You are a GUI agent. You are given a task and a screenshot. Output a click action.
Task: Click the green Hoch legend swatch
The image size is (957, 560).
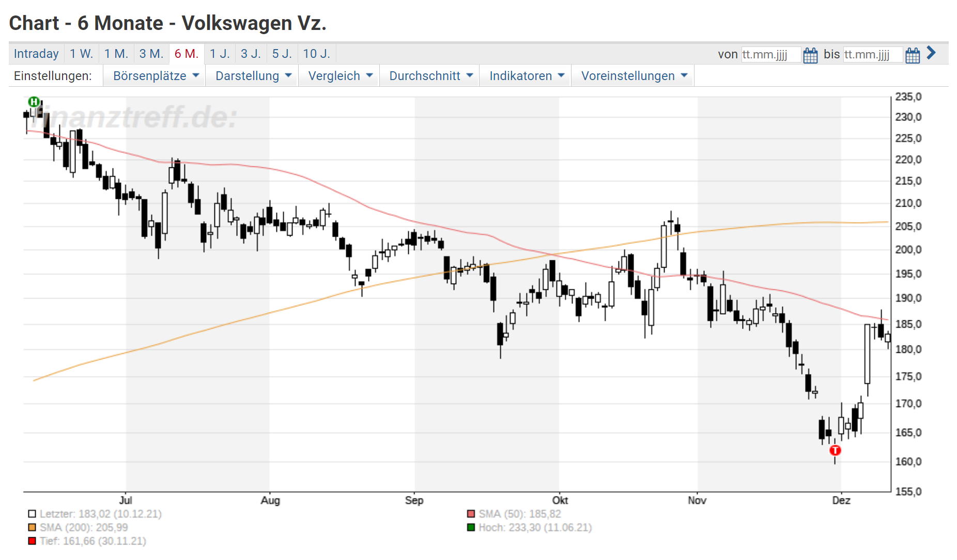click(471, 527)
